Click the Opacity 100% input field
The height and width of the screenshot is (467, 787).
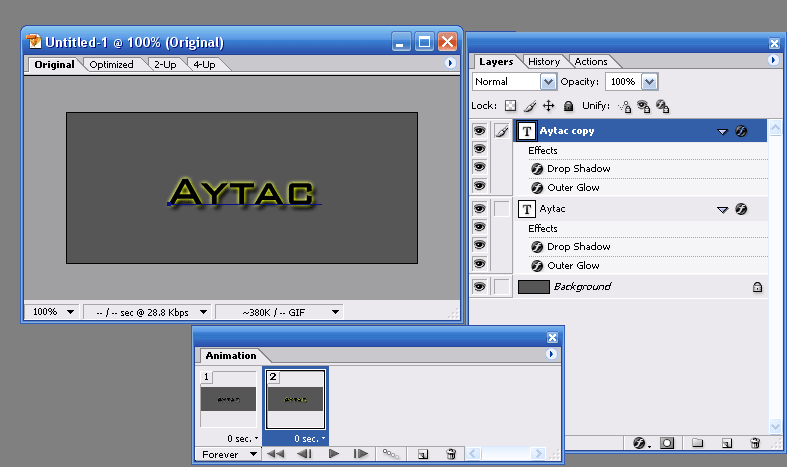click(623, 81)
